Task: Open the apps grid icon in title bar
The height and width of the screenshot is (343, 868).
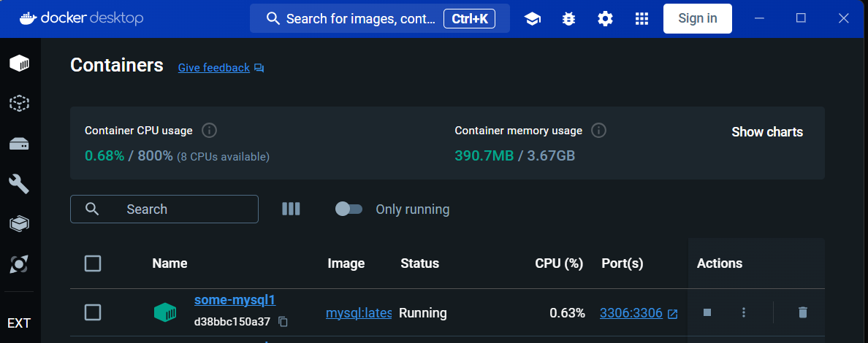Action: tap(642, 19)
